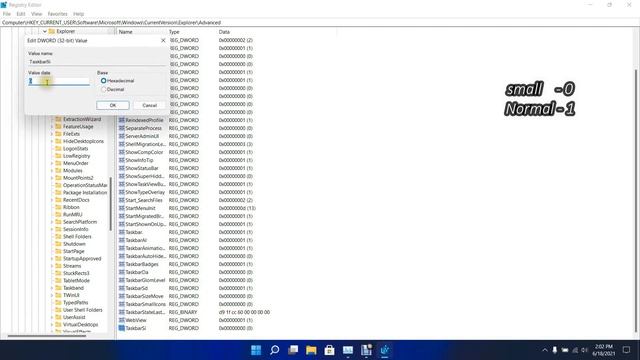This screenshot has width=640, height=360.
Task: Click the WebView value icon
Action: click(121, 320)
